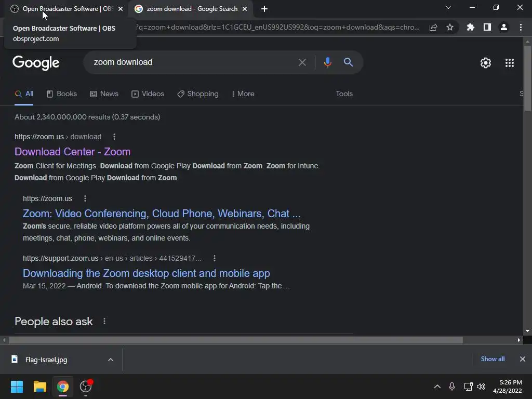Open the Chrome three-dot menu
The height and width of the screenshot is (399, 532).
pyautogui.click(x=521, y=27)
